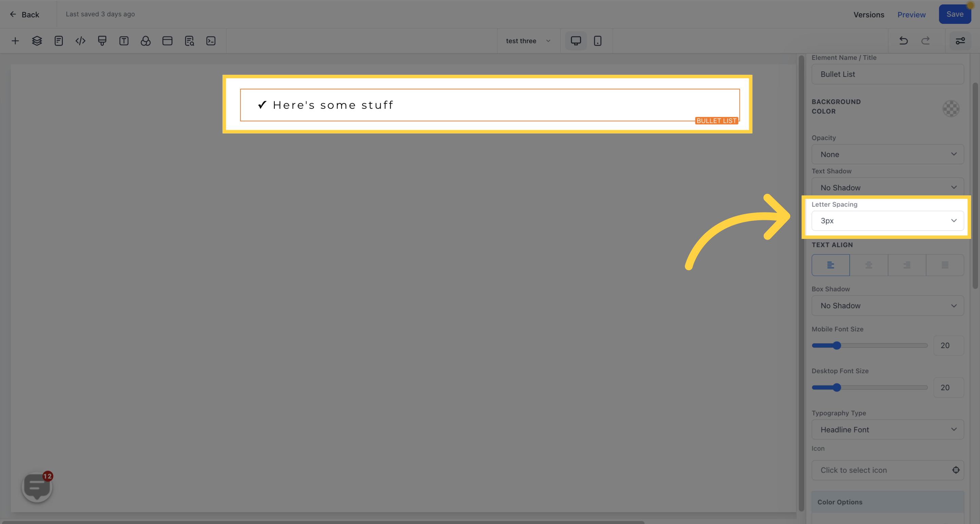Expand the Typography Type Headline Font dropdown
Image resolution: width=980 pixels, height=524 pixels.
point(888,430)
